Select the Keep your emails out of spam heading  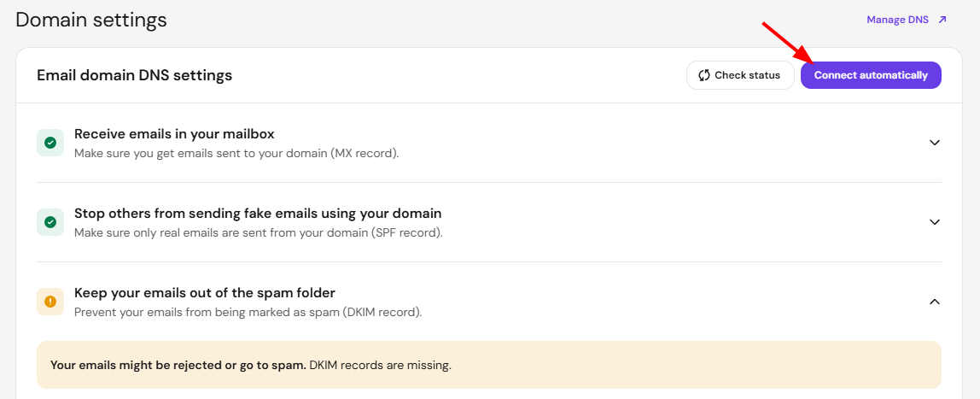(x=205, y=293)
